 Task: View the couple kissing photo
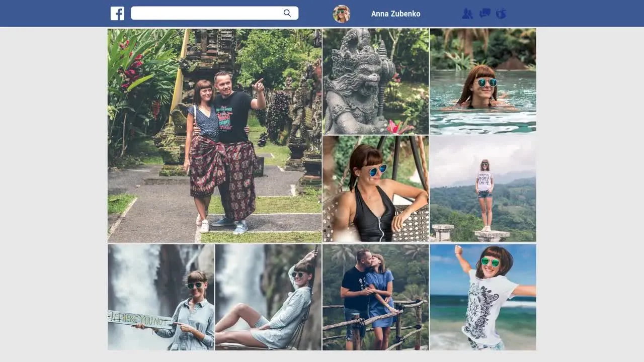[375, 297]
